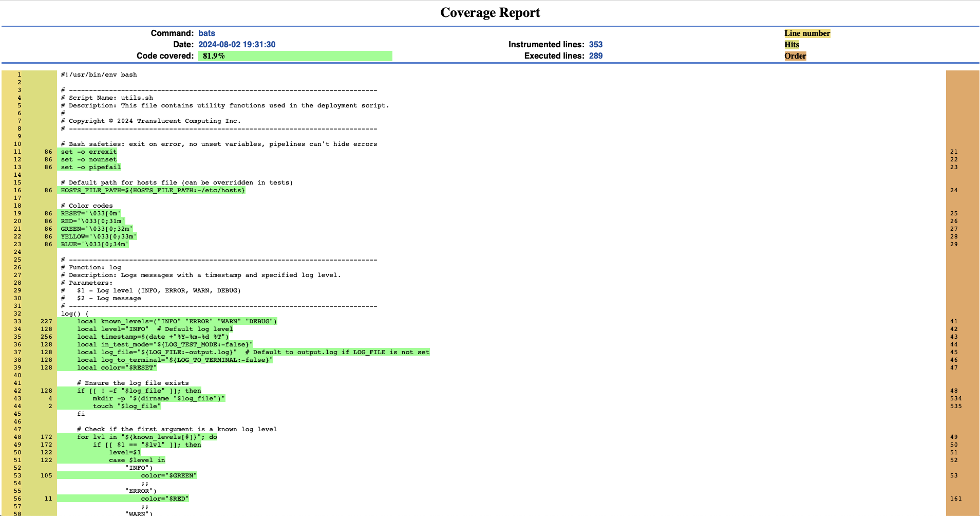980x516 pixels.
Task: Open the bats command hyperlink
Action: click(207, 33)
